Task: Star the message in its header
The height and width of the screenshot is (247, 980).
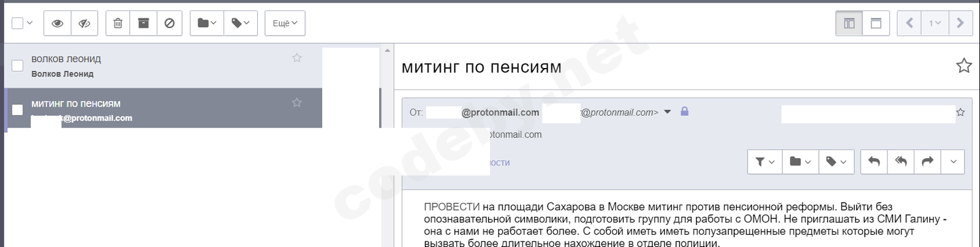Action: 960,112
